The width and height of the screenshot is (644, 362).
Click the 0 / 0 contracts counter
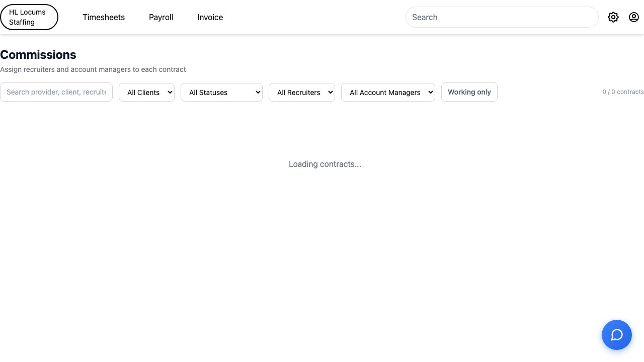coord(623,92)
